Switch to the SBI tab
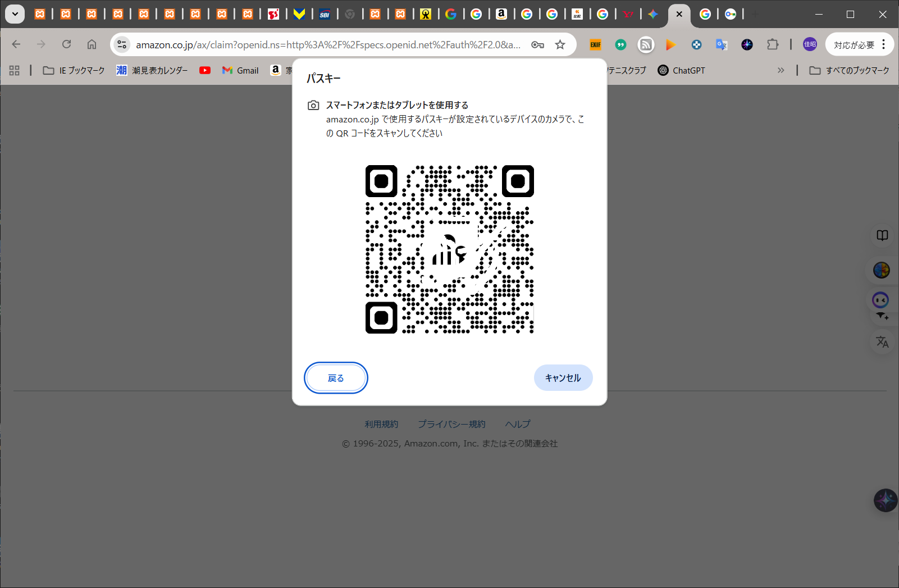This screenshot has height=588, width=899. pyautogui.click(x=325, y=14)
